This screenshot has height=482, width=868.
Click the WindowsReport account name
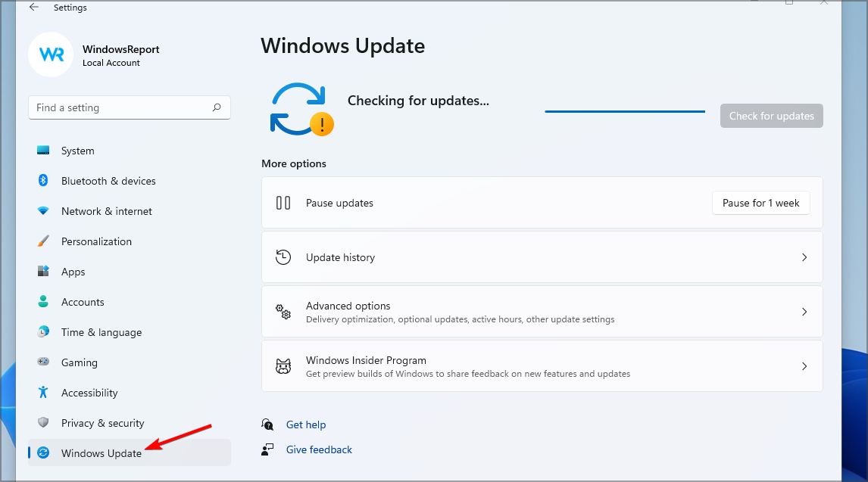click(120, 49)
